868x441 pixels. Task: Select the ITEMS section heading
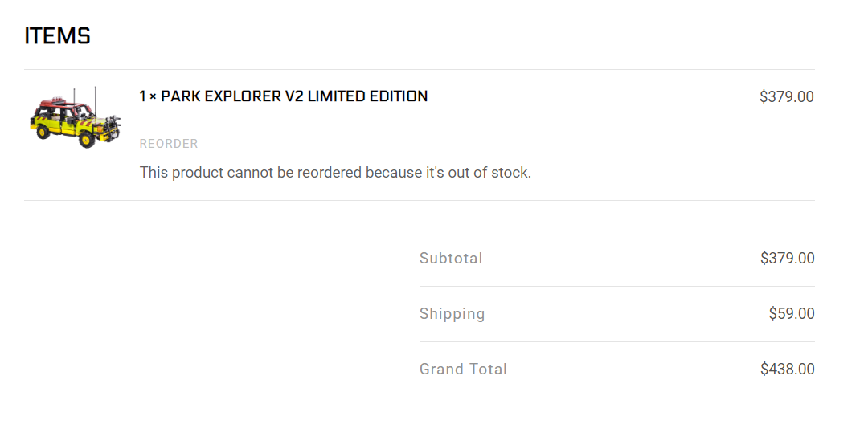click(58, 36)
